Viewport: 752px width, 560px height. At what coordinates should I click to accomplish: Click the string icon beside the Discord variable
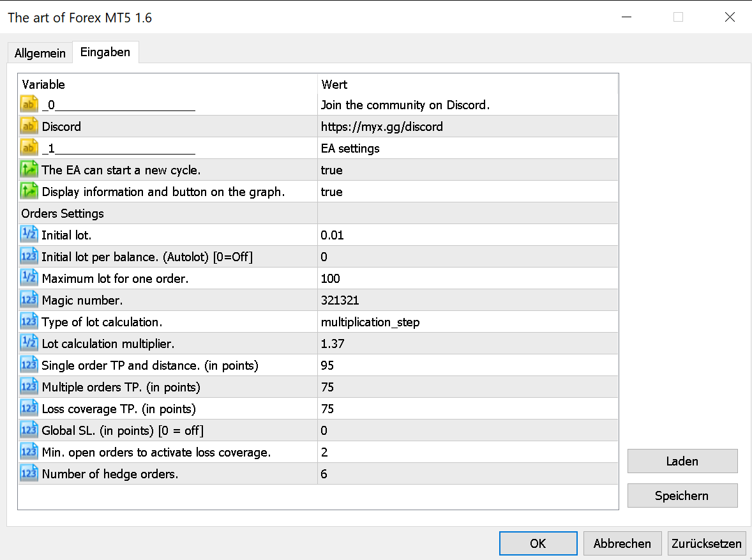click(29, 126)
